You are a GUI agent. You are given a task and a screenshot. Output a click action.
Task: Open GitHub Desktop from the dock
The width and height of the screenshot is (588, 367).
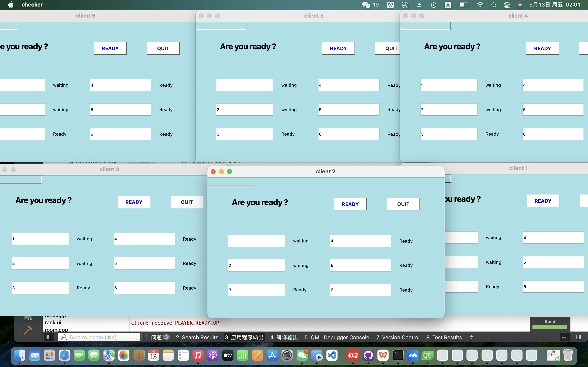(x=368, y=356)
